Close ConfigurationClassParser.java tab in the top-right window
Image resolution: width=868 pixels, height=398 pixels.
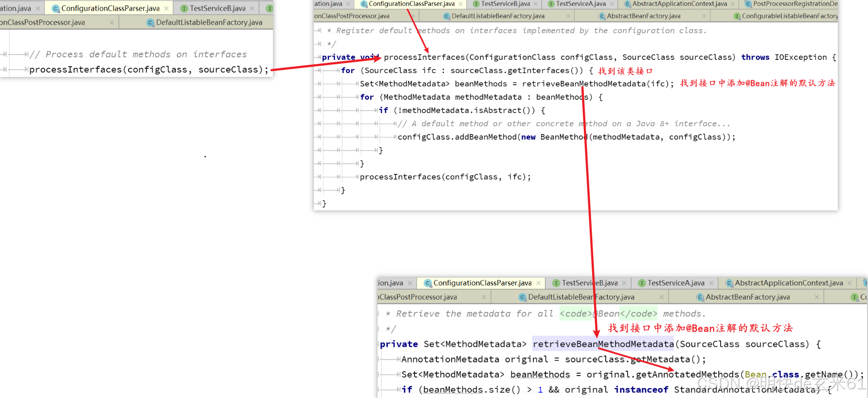[x=461, y=4]
